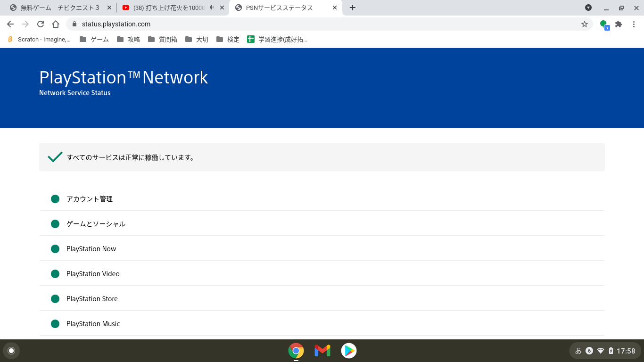This screenshot has height=362, width=644.
Task: Open the ゲーム bookmark folder
Action: 94,40
